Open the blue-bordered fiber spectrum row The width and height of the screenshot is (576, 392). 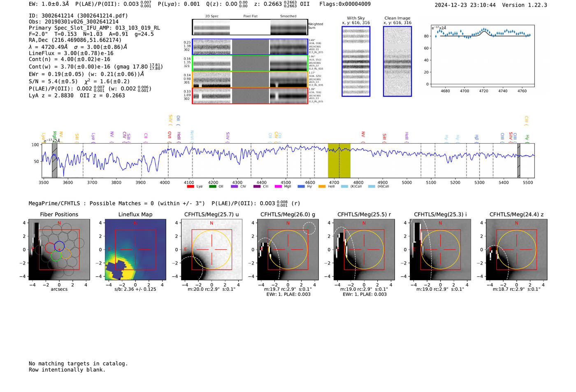tap(250, 47)
